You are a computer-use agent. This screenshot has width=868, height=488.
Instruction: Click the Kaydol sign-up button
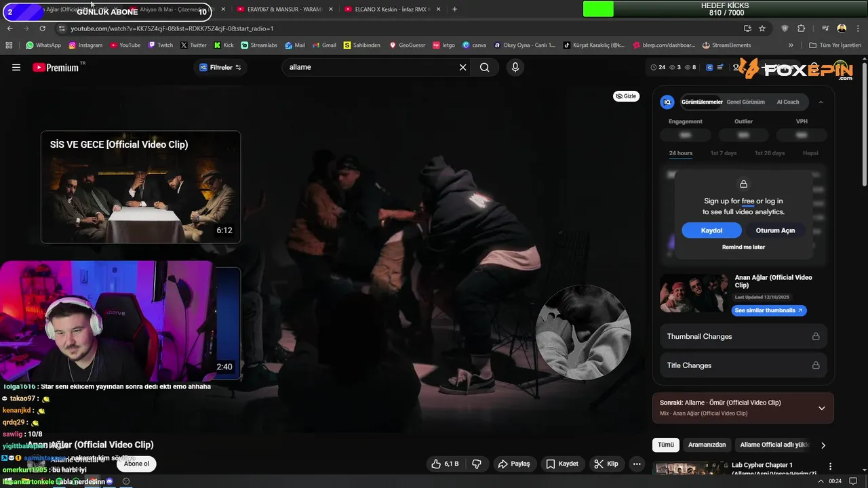tap(711, 230)
